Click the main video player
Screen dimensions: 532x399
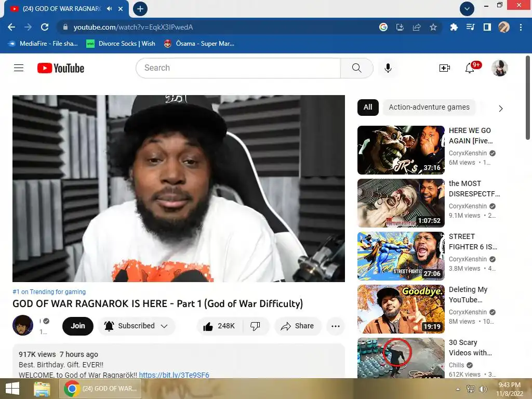click(179, 188)
